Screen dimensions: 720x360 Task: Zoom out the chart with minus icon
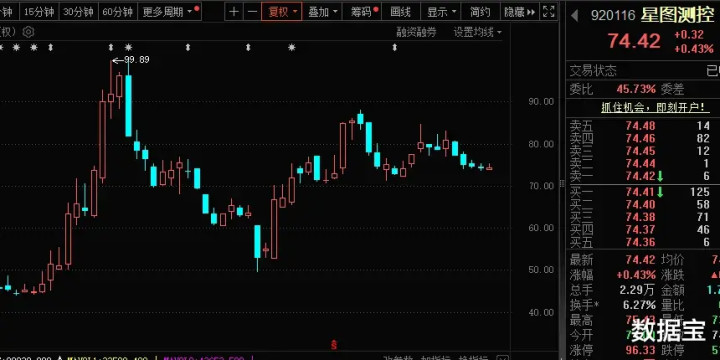[x=252, y=12]
